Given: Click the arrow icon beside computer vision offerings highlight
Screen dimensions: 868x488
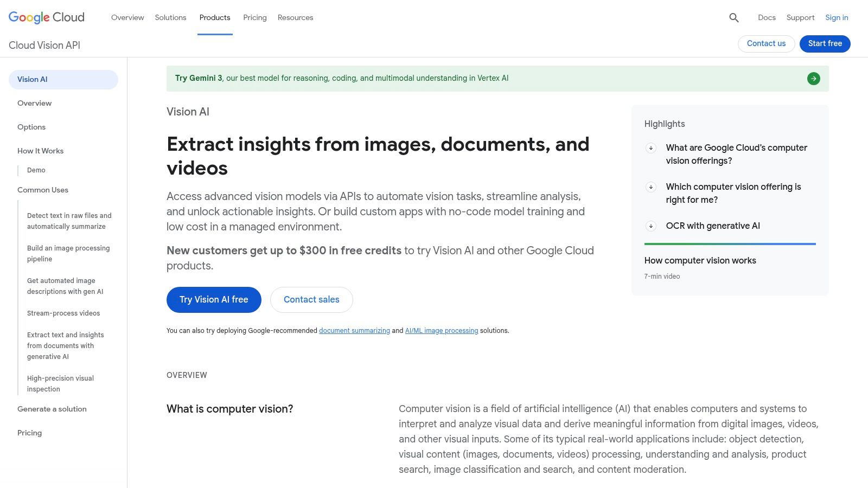Looking at the screenshot, I should 650,147.
